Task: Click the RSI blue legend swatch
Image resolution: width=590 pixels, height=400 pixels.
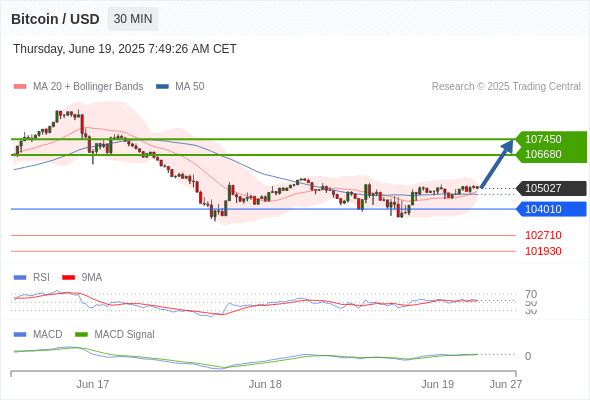Action: 20,278
